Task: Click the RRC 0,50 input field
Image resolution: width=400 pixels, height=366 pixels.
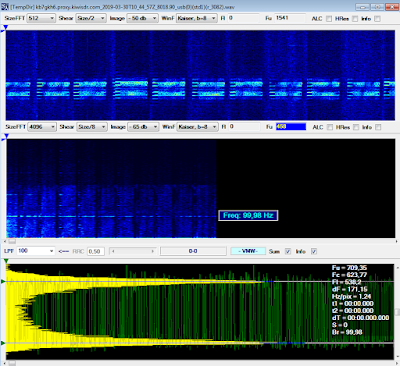Action: click(x=96, y=251)
